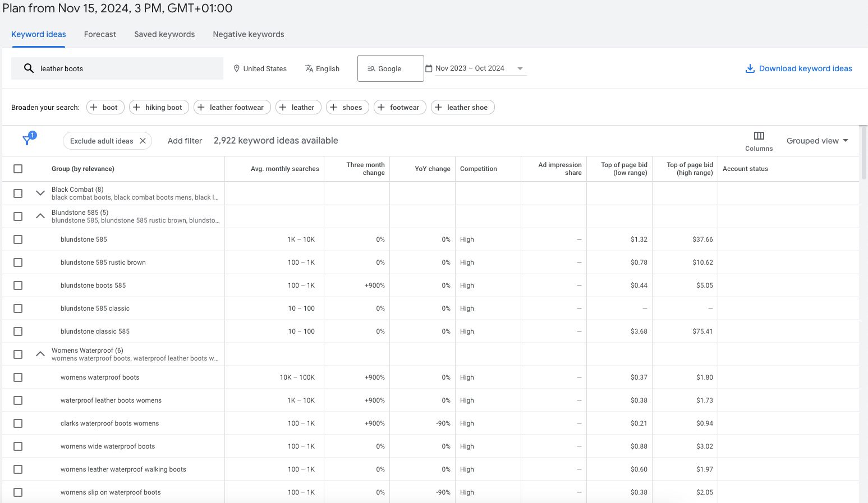The image size is (868, 503).
Task: Switch to the Forecast tab
Action: pyautogui.click(x=100, y=34)
